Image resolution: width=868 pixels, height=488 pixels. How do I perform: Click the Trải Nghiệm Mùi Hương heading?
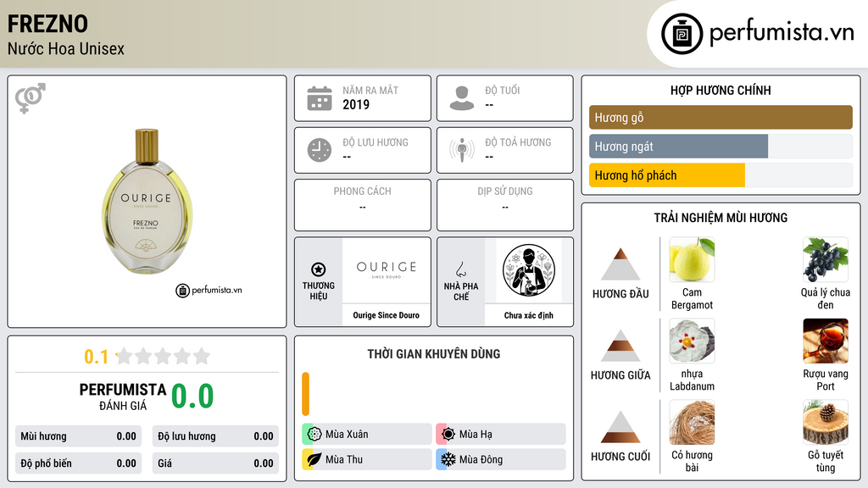tap(721, 218)
